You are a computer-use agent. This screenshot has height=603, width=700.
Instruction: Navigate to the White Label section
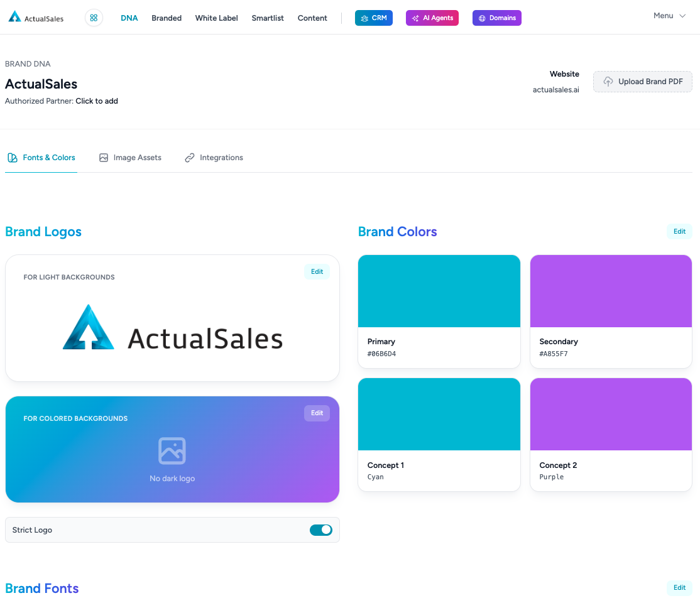(x=216, y=18)
